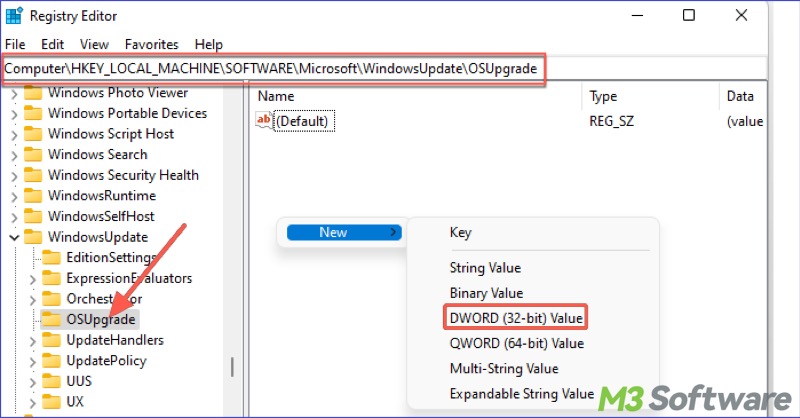
Task: Click the tree pane vertical scrollbar thumb
Action: (232, 367)
